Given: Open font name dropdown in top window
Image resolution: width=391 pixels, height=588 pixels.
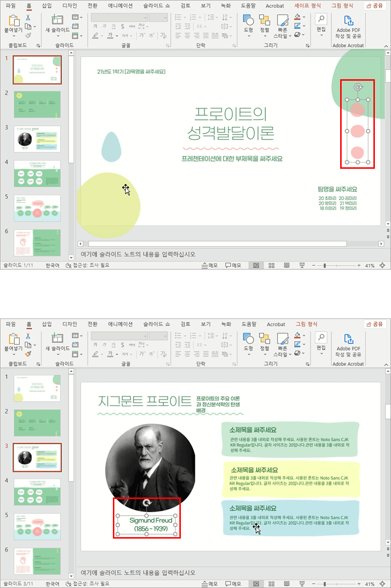Looking at the screenshot, I should tap(145, 18).
